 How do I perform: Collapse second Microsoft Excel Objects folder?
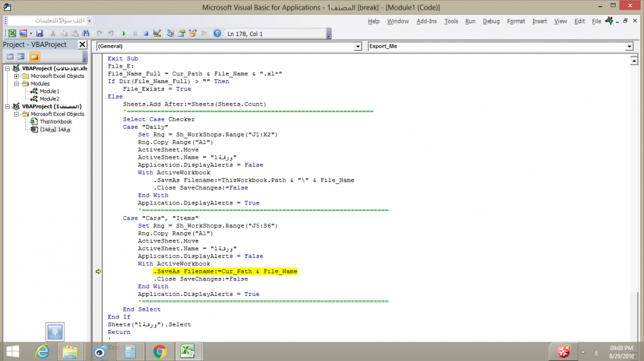click(17, 114)
